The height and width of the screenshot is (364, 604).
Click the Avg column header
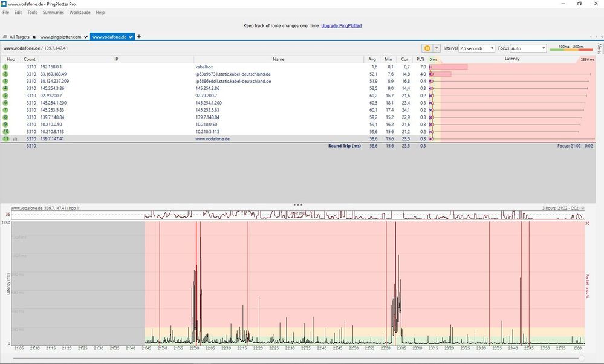point(372,59)
